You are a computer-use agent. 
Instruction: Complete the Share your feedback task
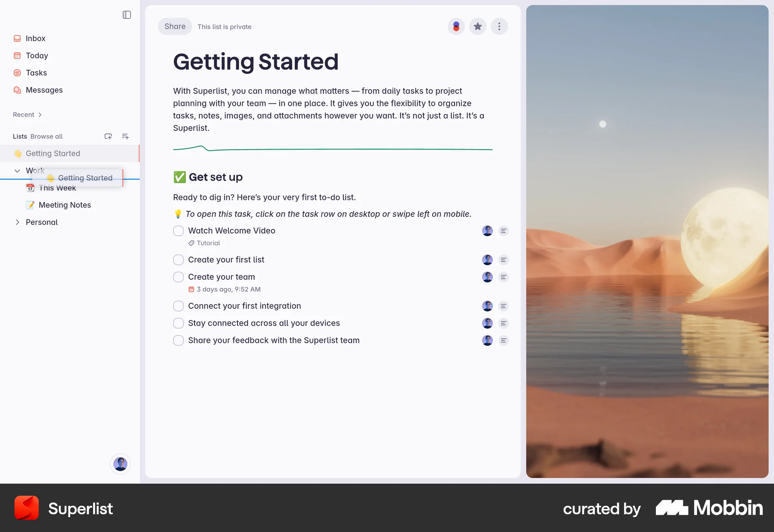point(178,340)
